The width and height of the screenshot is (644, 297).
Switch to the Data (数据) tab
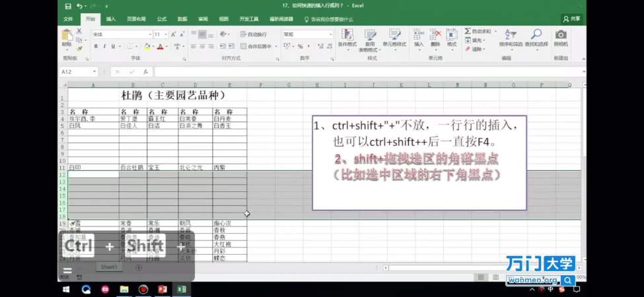tap(182, 19)
